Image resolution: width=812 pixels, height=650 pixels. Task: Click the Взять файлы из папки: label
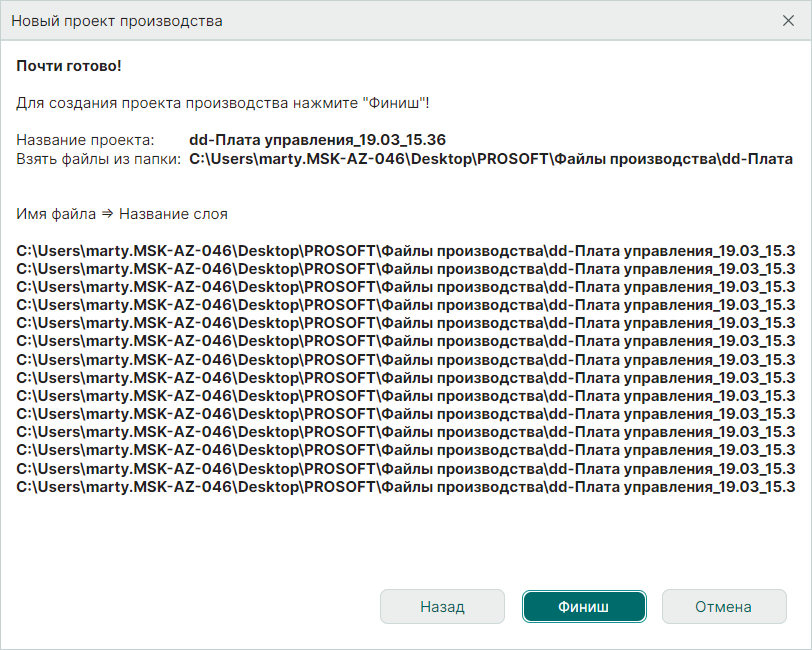click(98, 158)
